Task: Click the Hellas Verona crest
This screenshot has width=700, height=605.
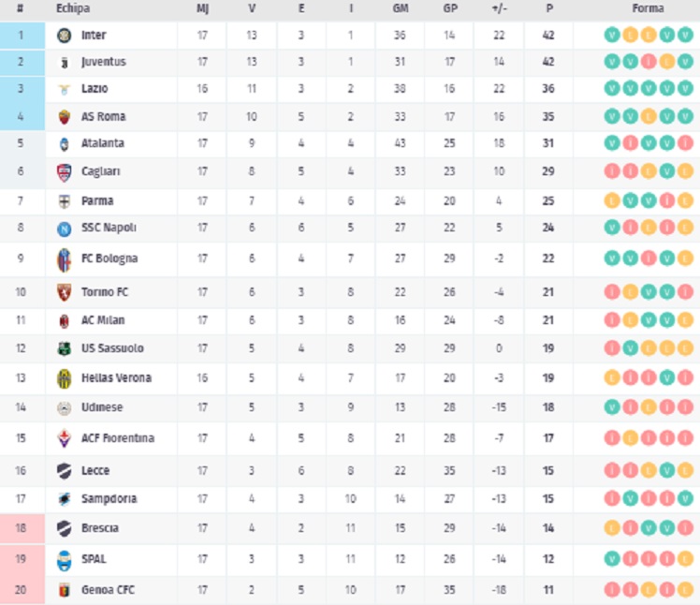Action: click(x=64, y=378)
